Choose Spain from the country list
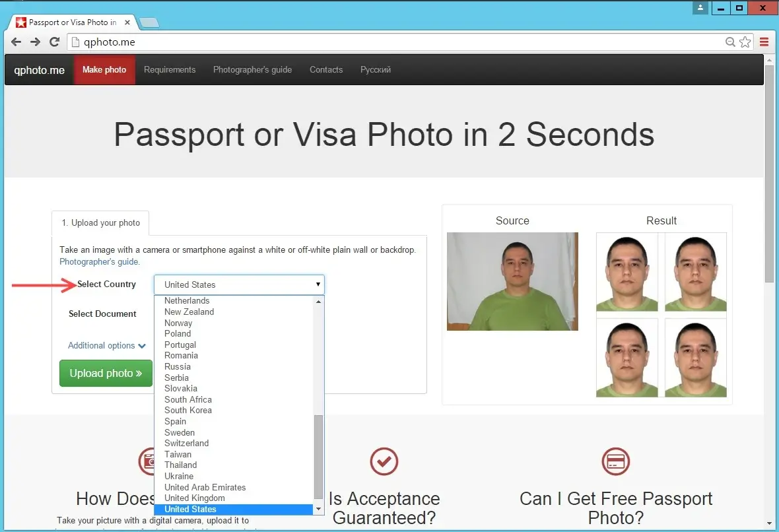This screenshot has height=532, width=779. pyautogui.click(x=234, y=421)
